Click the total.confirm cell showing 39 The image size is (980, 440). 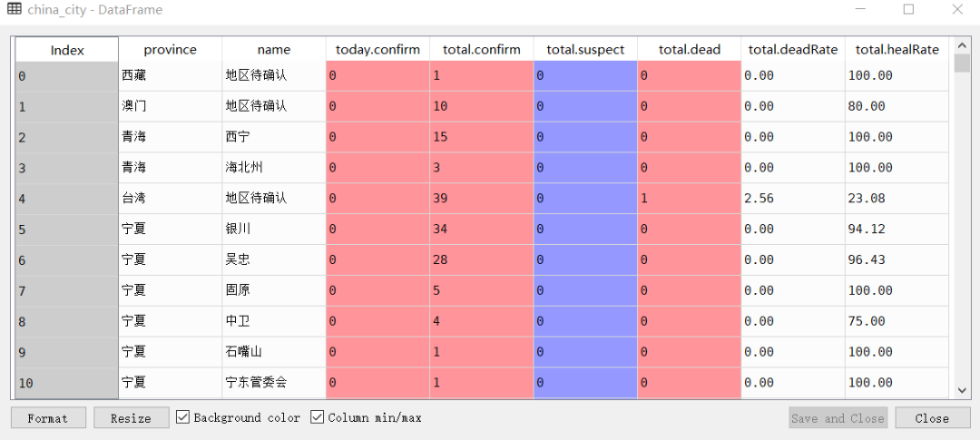tap(481, 198)
